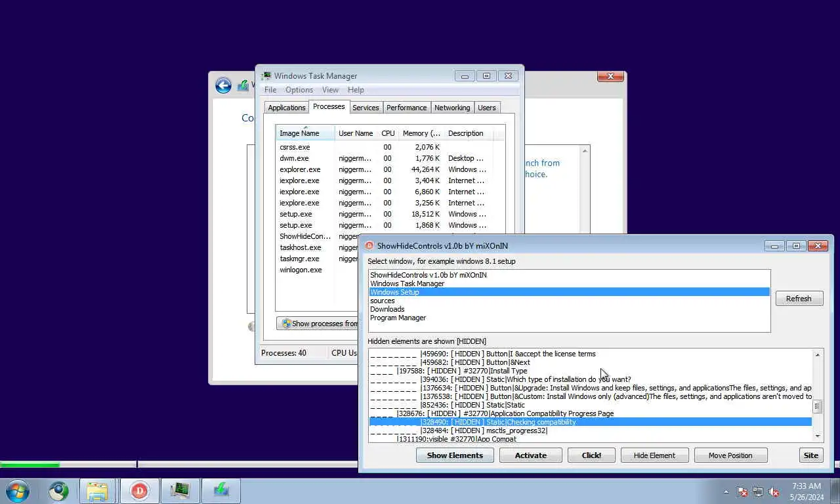This screenshot has height=504, width=840.
Task: Select 'Which type of installation' static row
Action: coord(591,379)
